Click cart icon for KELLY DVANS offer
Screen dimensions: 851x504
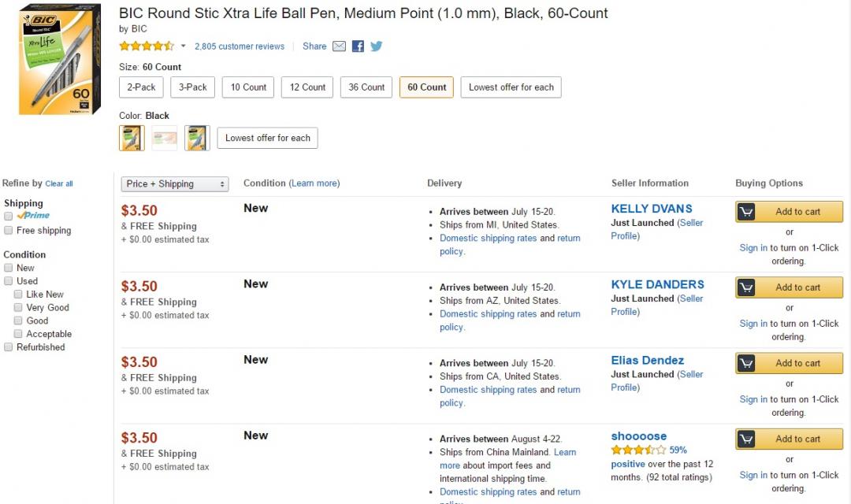point(746,212)
